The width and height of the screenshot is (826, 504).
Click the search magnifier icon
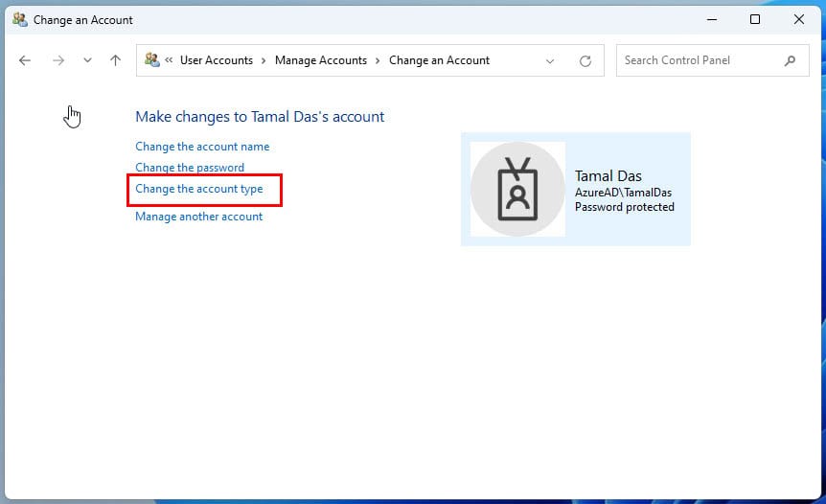point(790,60)
